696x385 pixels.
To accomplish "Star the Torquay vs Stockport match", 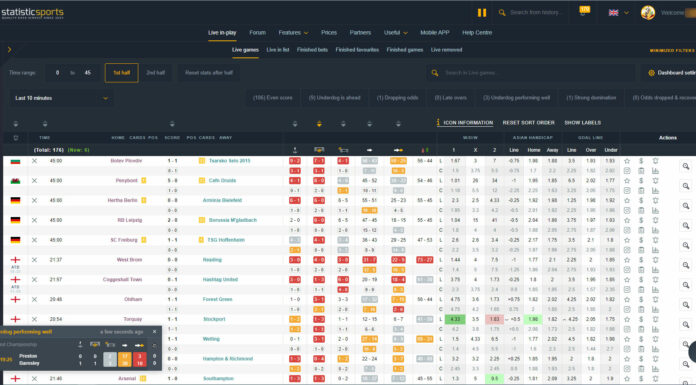I will tap(627, 319).
